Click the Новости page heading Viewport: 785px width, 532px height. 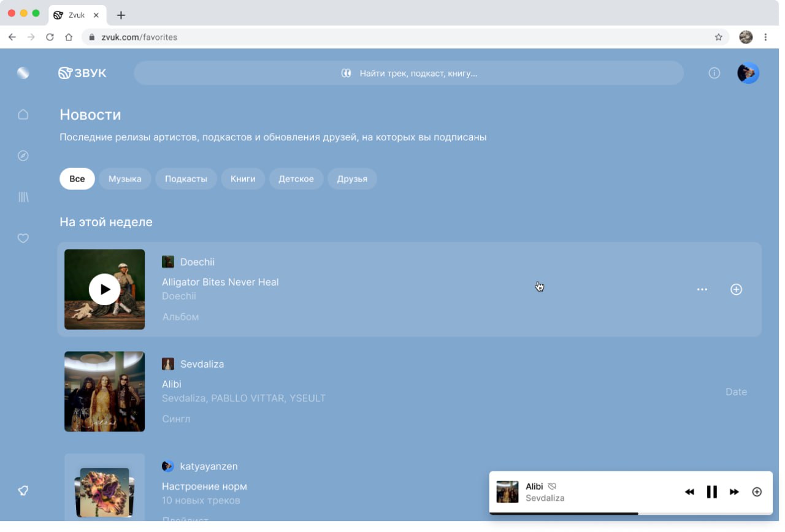tap(90, 115)
